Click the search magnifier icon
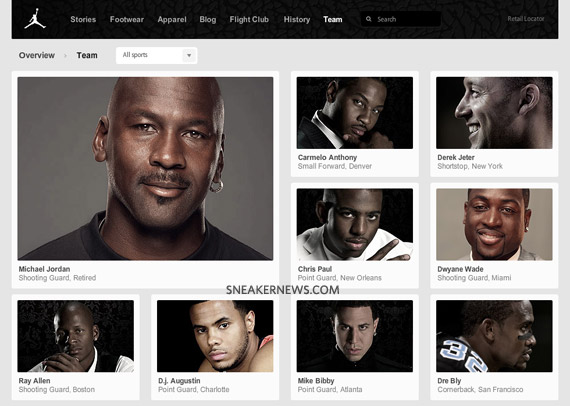570x406 pixels. tap(369, 19)
